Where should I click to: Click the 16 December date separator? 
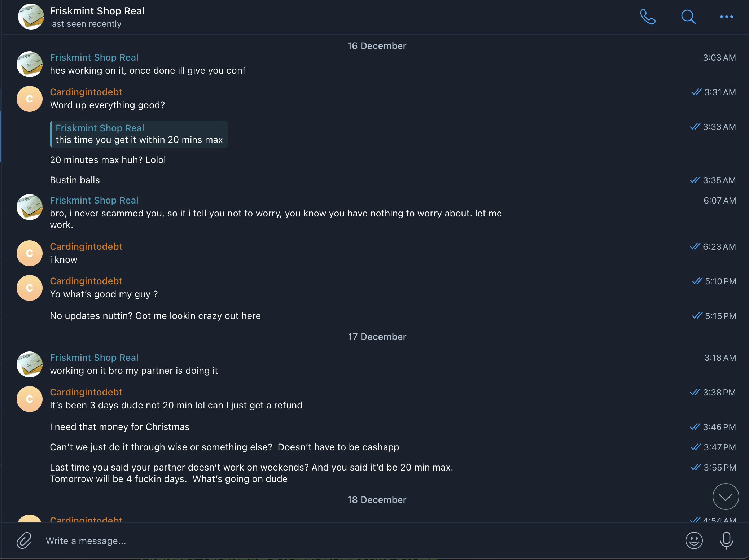coord(377,46)
